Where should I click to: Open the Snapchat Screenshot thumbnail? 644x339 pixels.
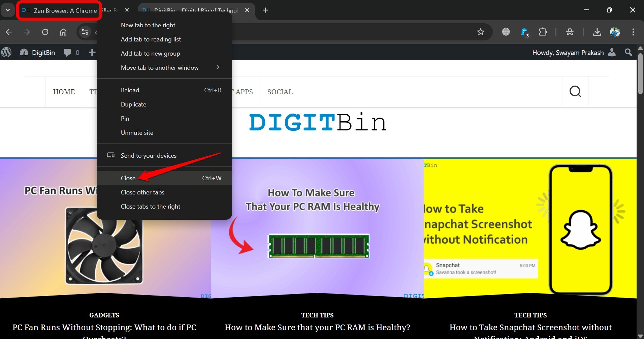(x=530, y=228)
